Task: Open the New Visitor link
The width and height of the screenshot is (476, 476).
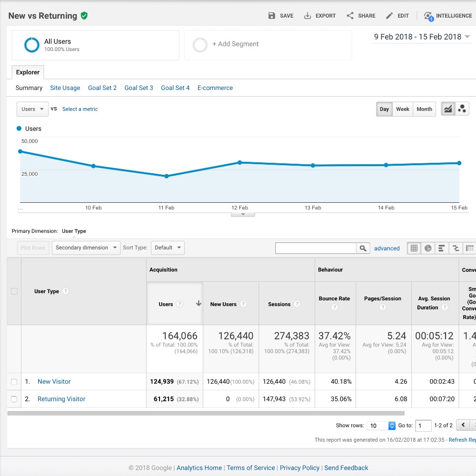Action: pyautogui.click(x=54, y=382)
